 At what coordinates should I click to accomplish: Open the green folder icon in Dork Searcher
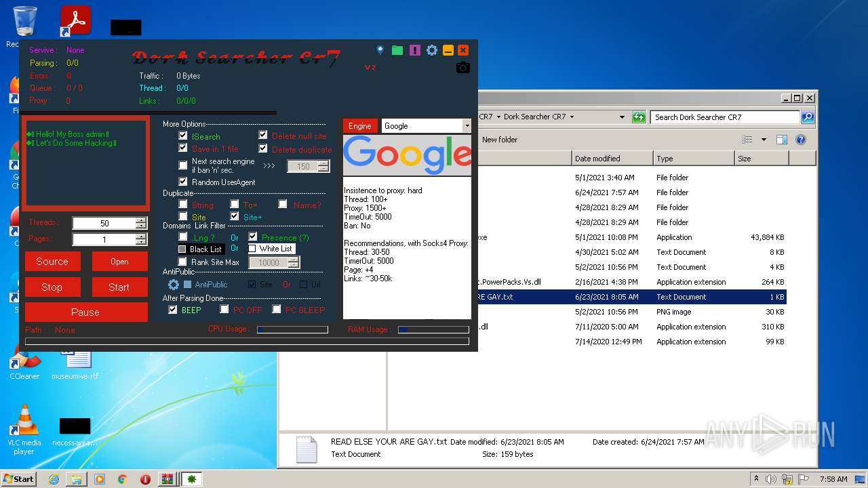[397, 50]
